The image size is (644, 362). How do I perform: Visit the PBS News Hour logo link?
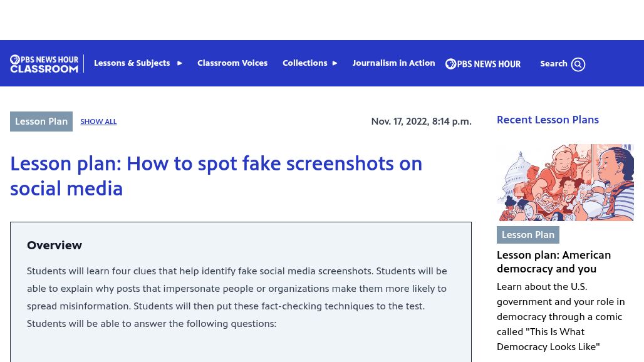pyautogui.click(x=483, y=64)
